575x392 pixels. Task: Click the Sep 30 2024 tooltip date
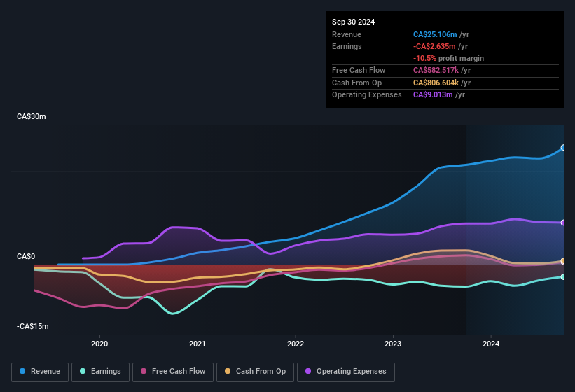point(353,22)
